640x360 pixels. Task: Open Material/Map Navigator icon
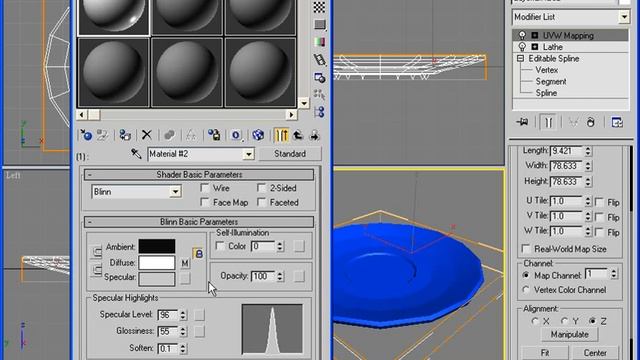[320, 111]
